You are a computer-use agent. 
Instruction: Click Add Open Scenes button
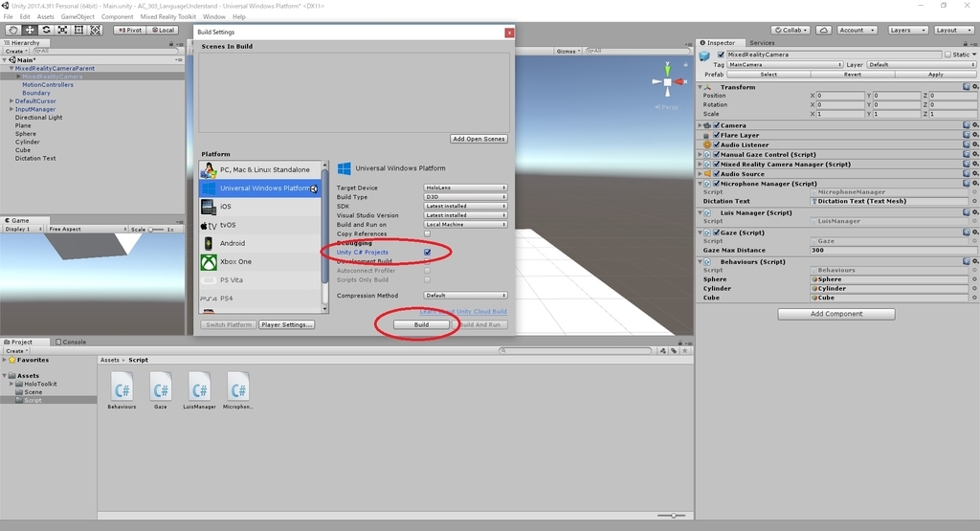pos(479,139)
